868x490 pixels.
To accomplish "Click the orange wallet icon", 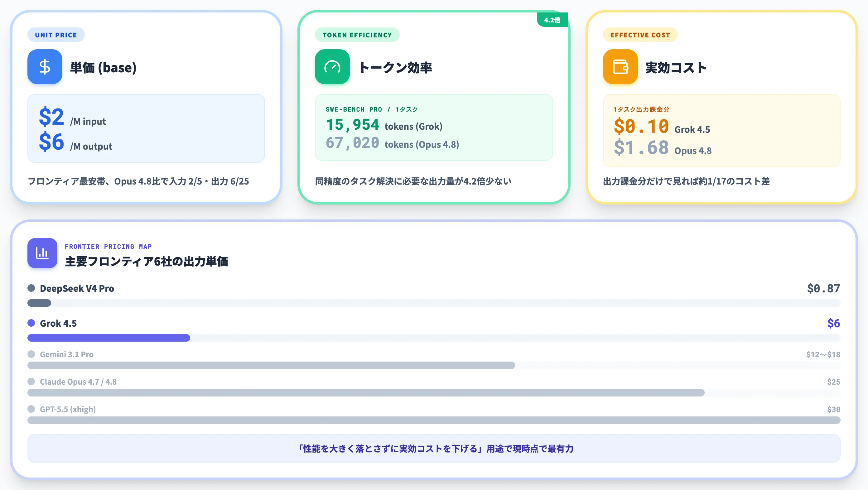I will 620,67.
